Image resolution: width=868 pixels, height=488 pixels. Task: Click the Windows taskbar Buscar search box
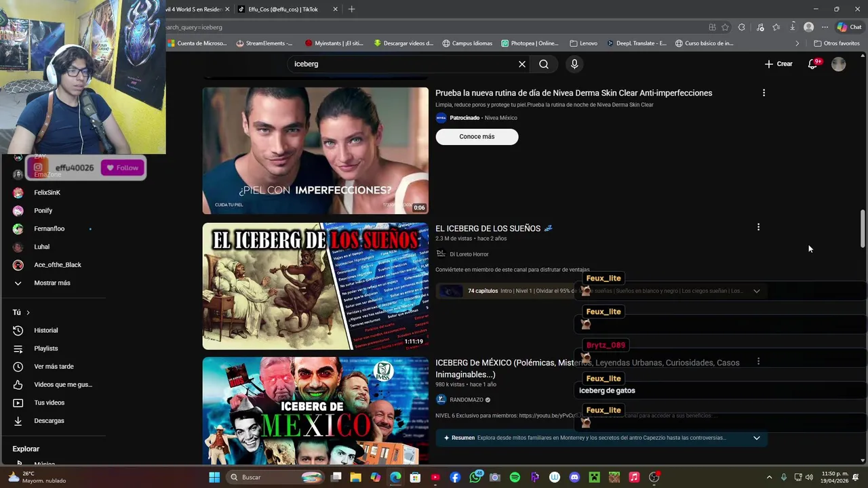tap(275, 477)
